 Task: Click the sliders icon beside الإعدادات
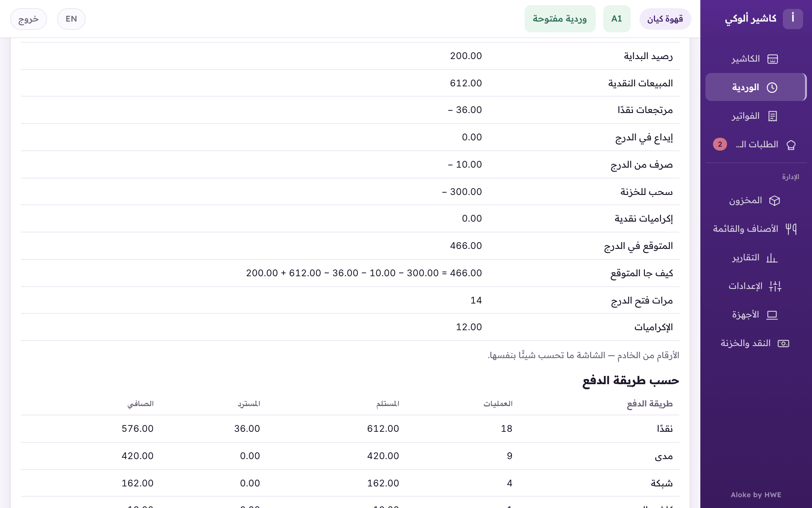(x=775, y=286)
